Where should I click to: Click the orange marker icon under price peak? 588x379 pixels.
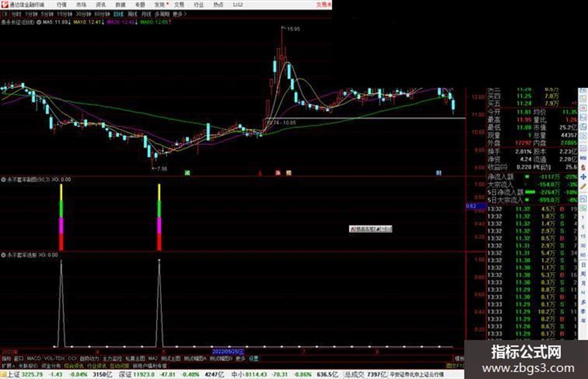click(x=288, y=173)
